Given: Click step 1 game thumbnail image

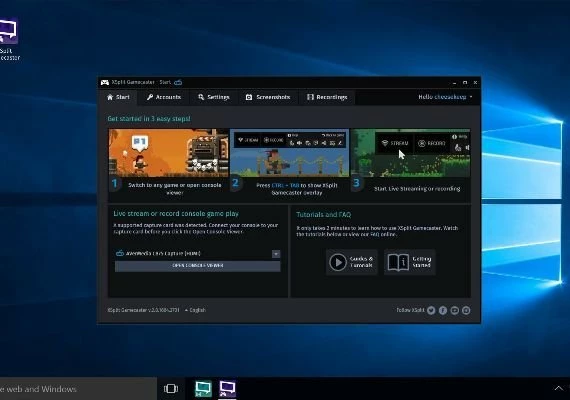Looking at the screenshot, I should [169, 153].
